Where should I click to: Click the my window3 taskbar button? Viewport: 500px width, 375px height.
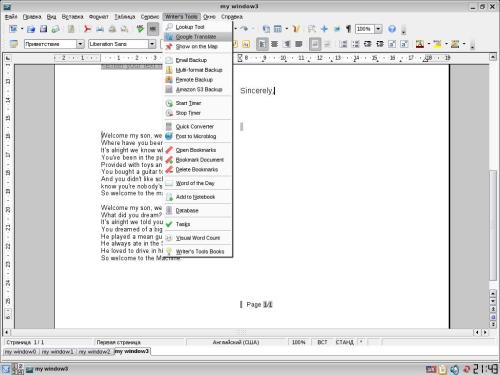47,369
